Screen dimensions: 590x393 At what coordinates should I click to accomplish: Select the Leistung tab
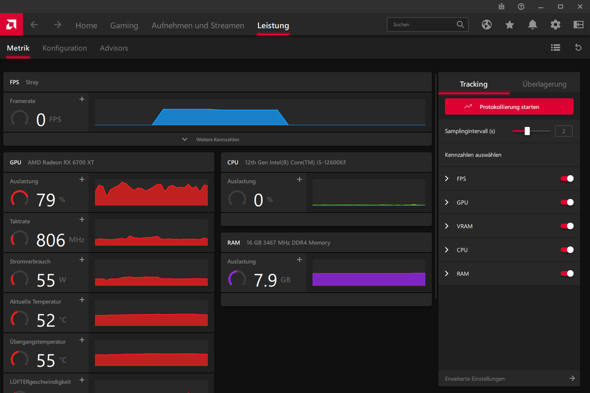(273, 26)
